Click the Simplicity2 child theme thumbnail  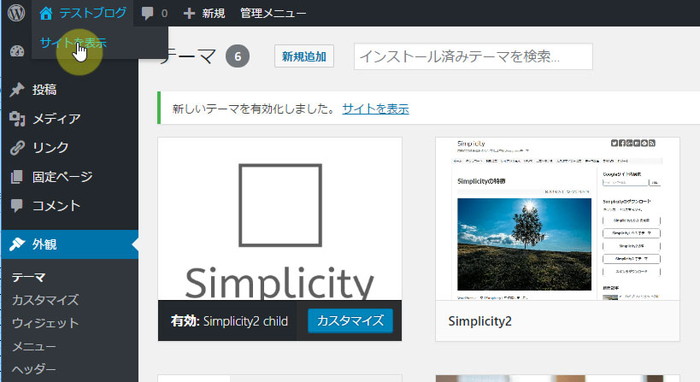pos(280,219)
